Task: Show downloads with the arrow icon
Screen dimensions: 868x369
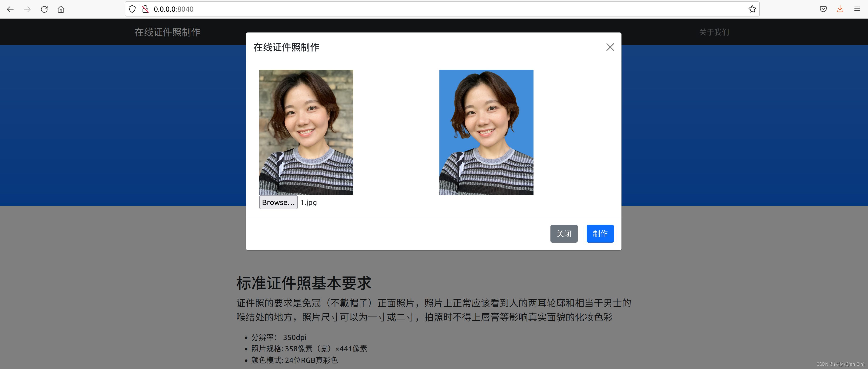Action: click(840, 9)
